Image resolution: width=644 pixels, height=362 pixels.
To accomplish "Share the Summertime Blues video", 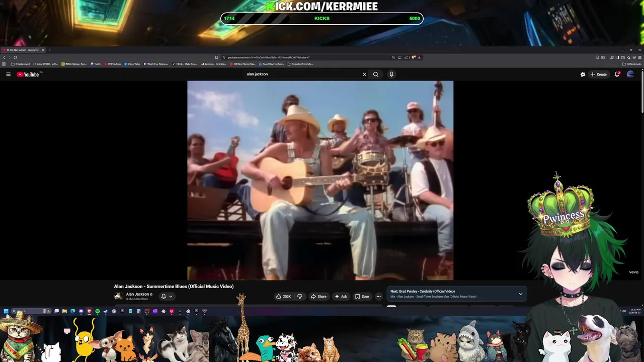I will pos(318,297).
